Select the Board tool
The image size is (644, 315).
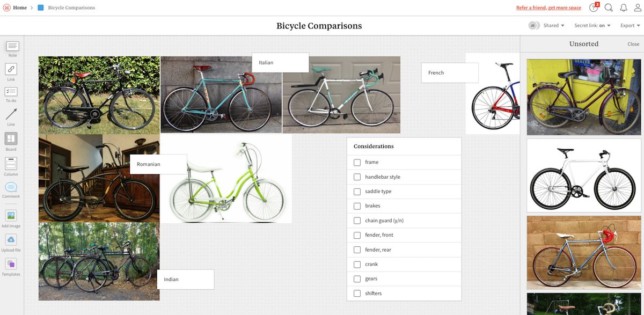pyautogui.click(x=11, y=139)
